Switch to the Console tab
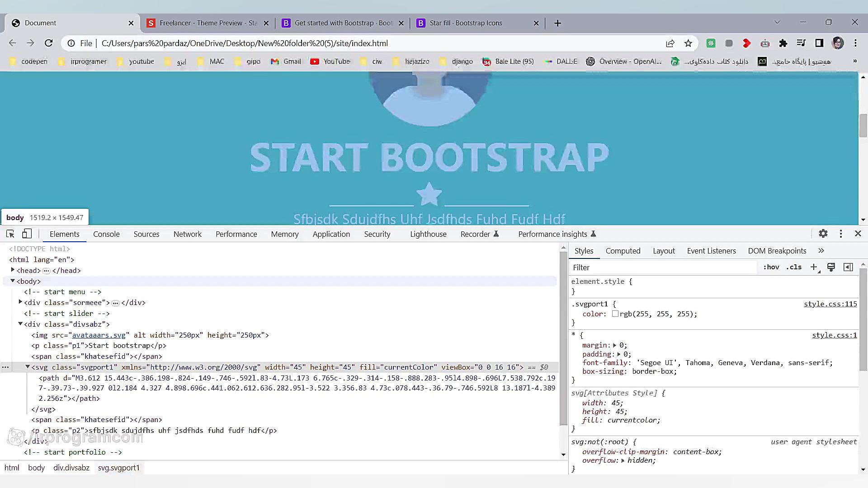 pos(106,234)
